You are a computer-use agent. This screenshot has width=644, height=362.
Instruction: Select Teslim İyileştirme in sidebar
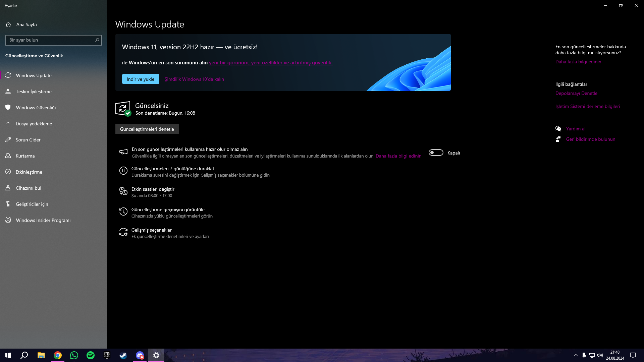tap(34, 92)
